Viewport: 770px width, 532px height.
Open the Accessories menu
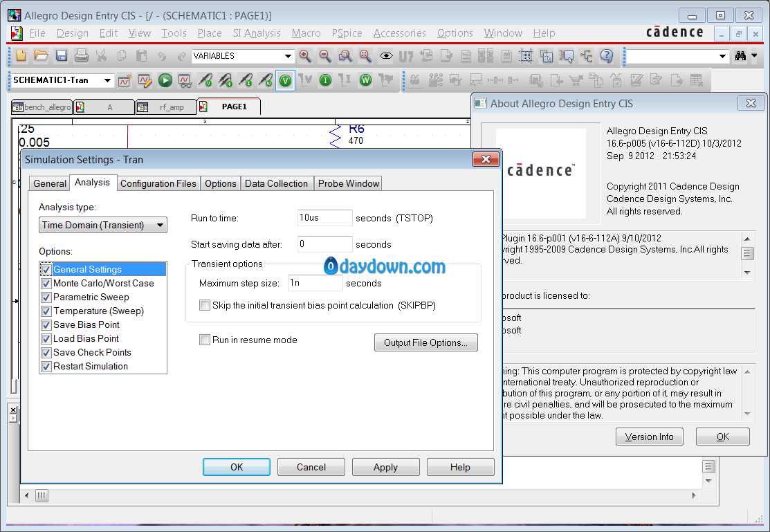(400, 33)
